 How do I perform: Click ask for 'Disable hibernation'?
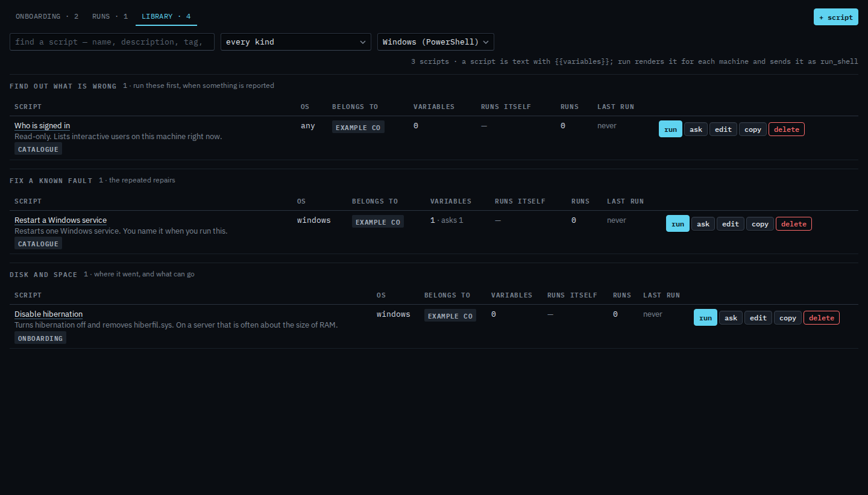click(x=731, y=317)
